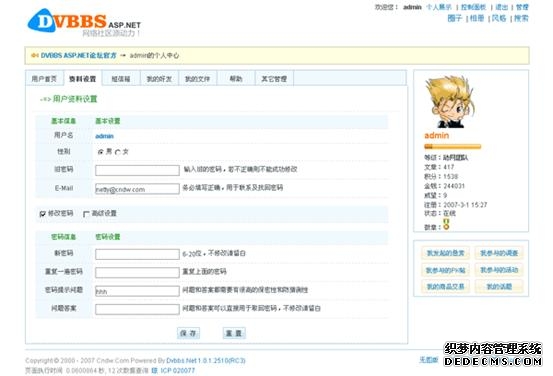
Task: Click the 管理 link in the header
Action: tap(522, 7)
